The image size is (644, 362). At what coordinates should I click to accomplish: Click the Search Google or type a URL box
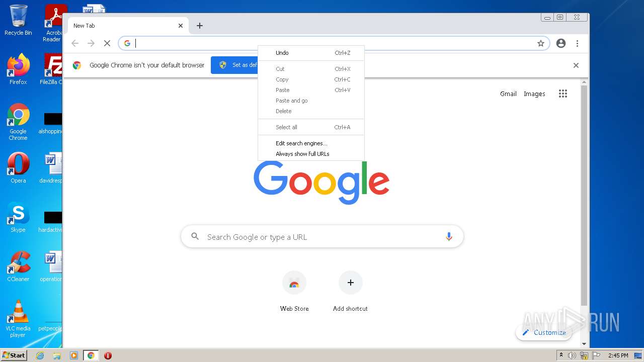[322, 237]
